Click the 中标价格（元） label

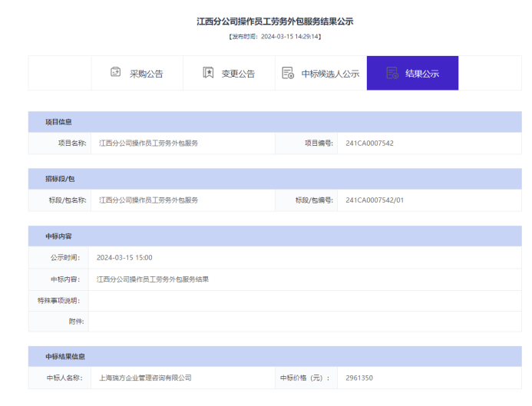(305, 378)
